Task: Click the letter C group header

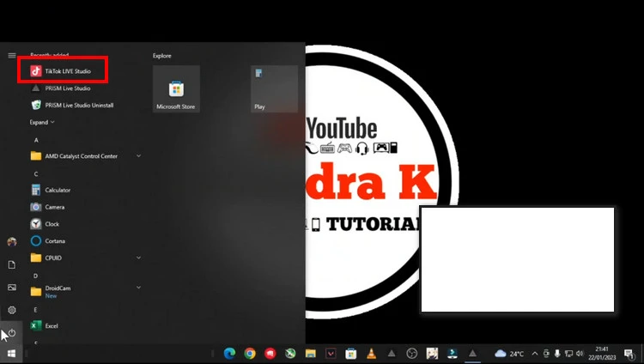Action: tap(36, 174)
